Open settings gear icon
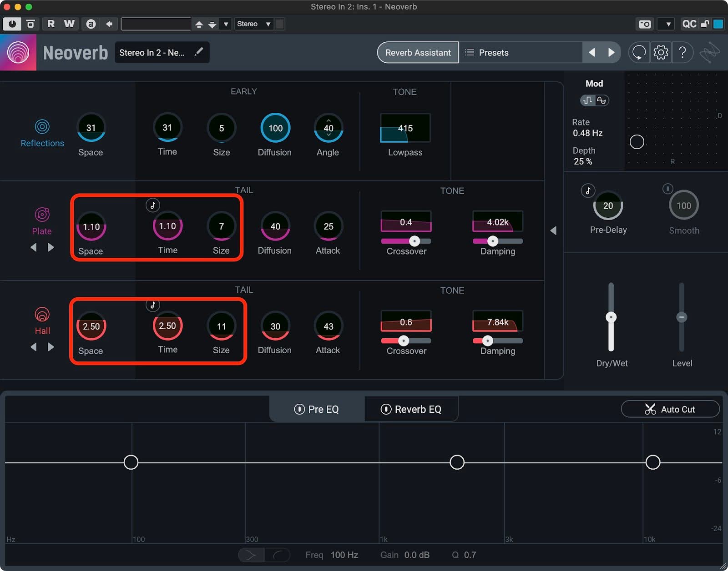Screen dimensions: 728x571 661,53
